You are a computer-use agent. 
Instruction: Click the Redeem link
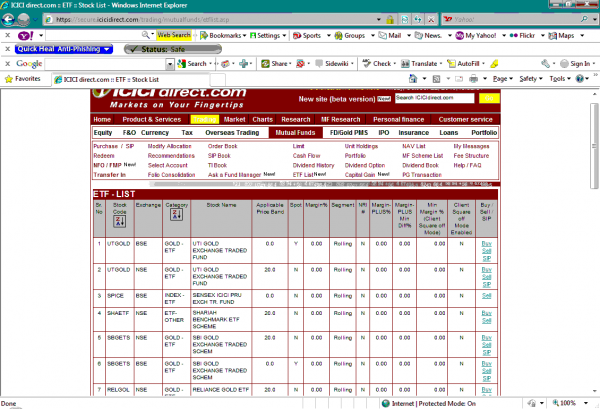[x=104, y=156]
